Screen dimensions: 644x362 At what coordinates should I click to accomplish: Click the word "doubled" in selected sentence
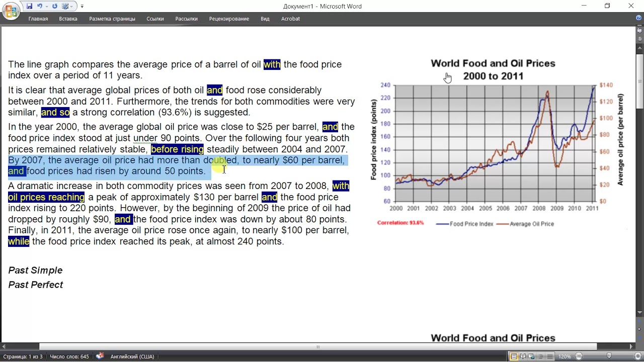point(220,160)
